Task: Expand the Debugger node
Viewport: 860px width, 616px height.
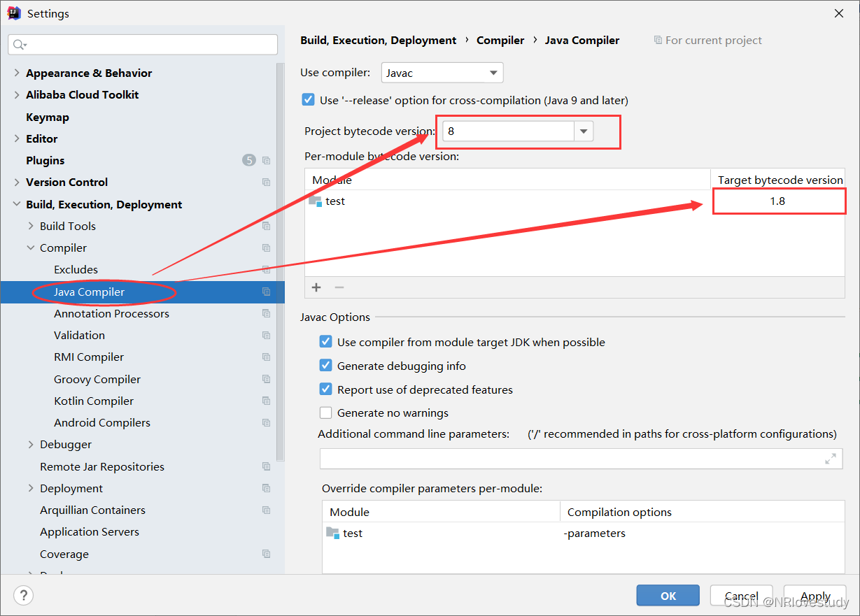Action: coord(31,445)
